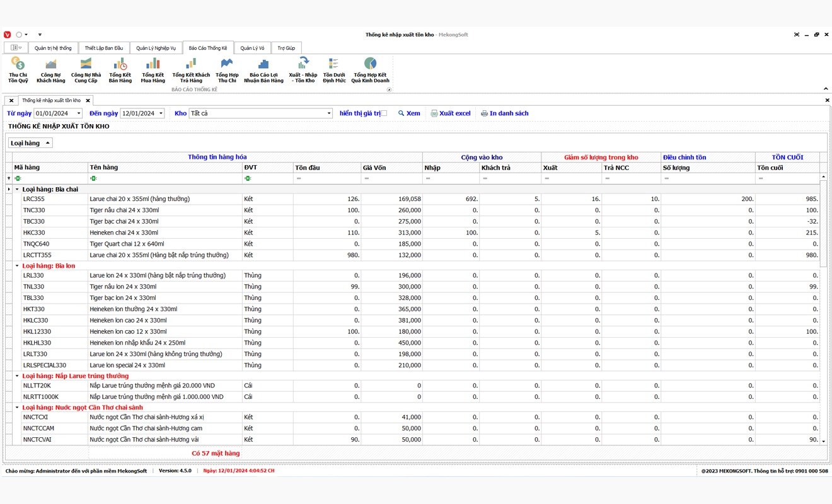Open the Thiết Lập Ban Đầu tab
Screen dimensions: 832x504
pyautogui.click(x=104, y=48)
